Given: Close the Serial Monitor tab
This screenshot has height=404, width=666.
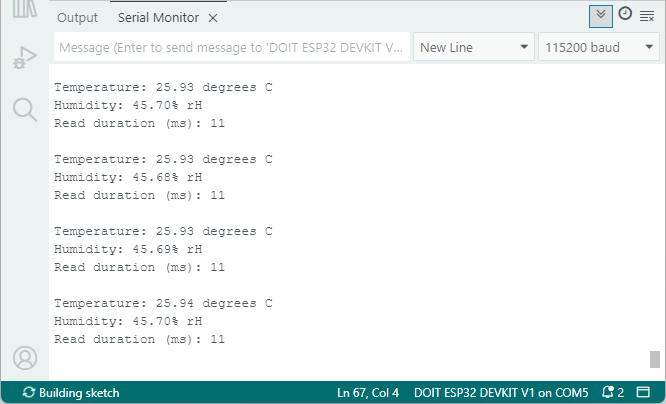Looking at the screenshot, I should 213,18.
